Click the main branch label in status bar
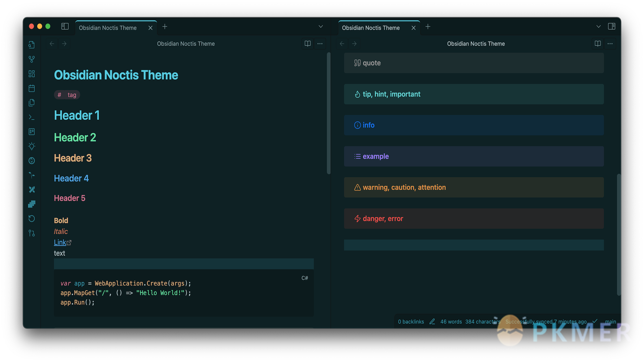The height and width of the screenshot is (362, 644). pyautogui.click(x=610, y=321)
